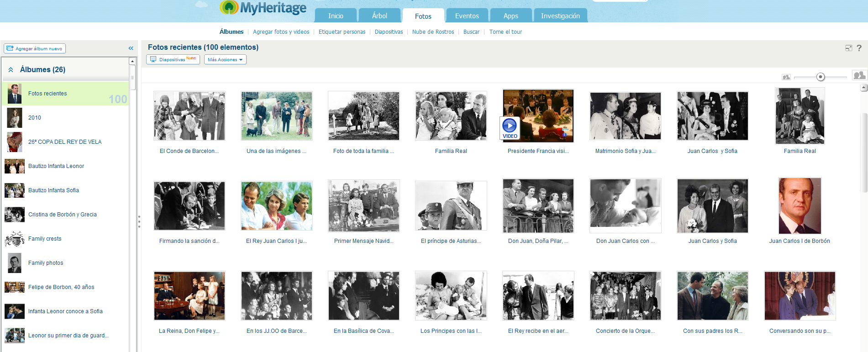The height and width of the screenshot is (352, 868).
Task: Open help with the question mark icon
Action: click(x=859, y=48)
